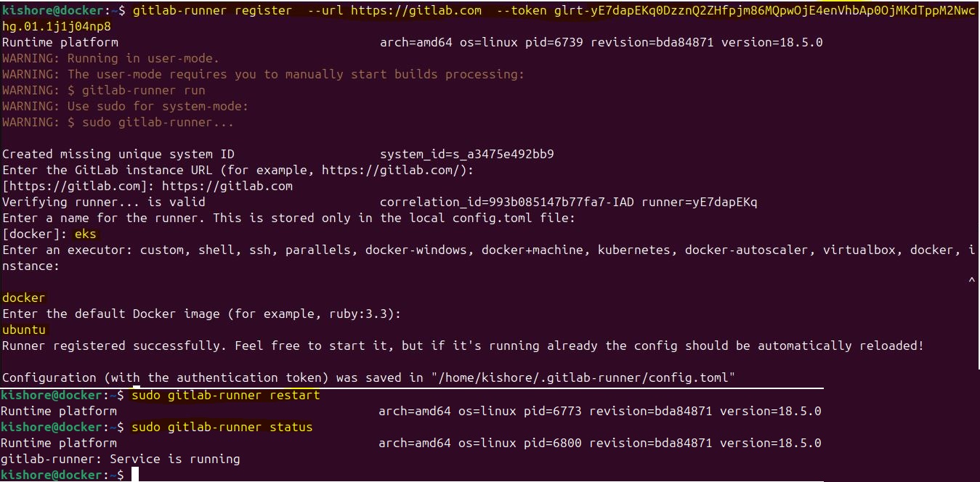Click the caret '^' symbol at right edge
The image size is (980, 482).
click(971, 282)
